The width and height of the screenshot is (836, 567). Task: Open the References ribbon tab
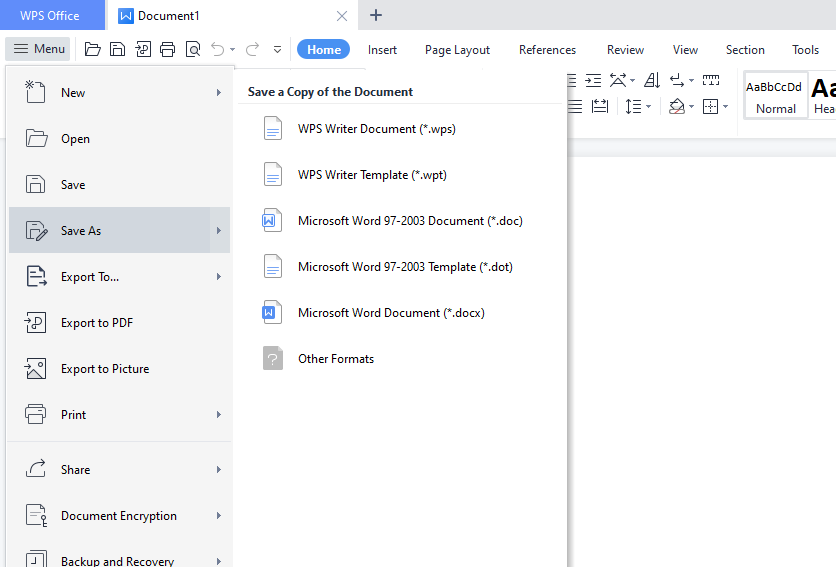point(547,50)
